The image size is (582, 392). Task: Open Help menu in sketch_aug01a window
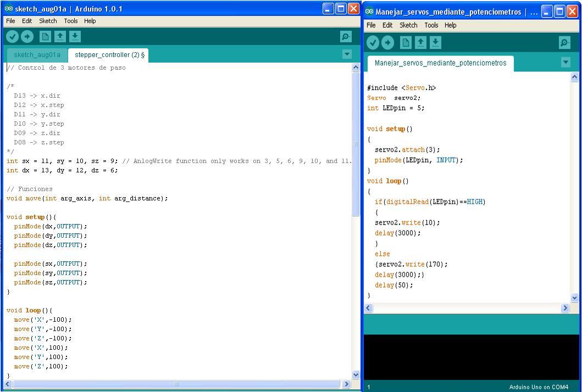90,21
